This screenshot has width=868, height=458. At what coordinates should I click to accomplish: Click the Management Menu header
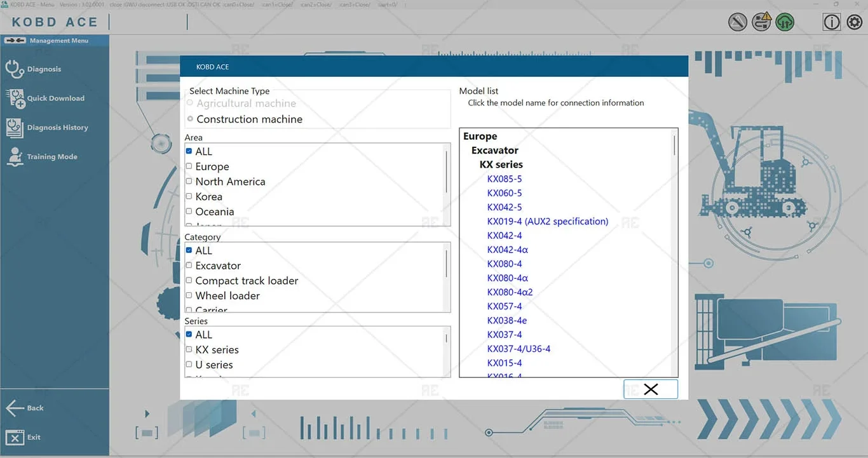55,41
